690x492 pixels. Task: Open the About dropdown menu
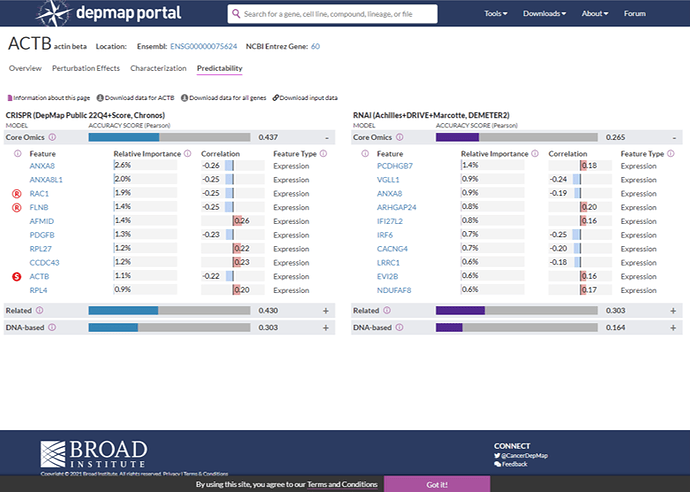coord(595,14)
